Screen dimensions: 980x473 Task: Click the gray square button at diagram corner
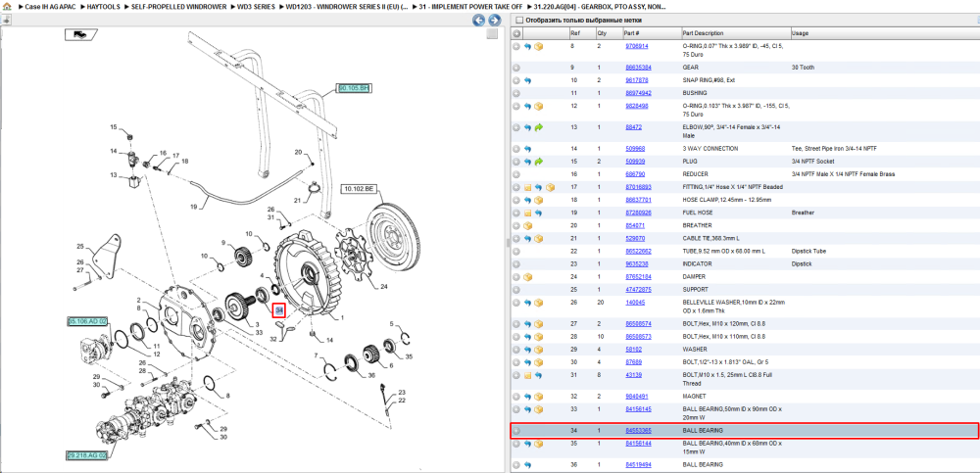(x=493, y=33)
